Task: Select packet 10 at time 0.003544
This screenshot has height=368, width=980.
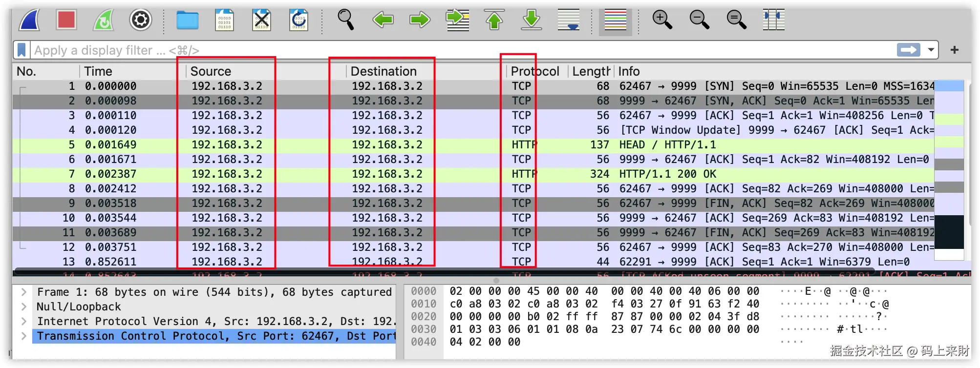Action: [x=473, y=218]
